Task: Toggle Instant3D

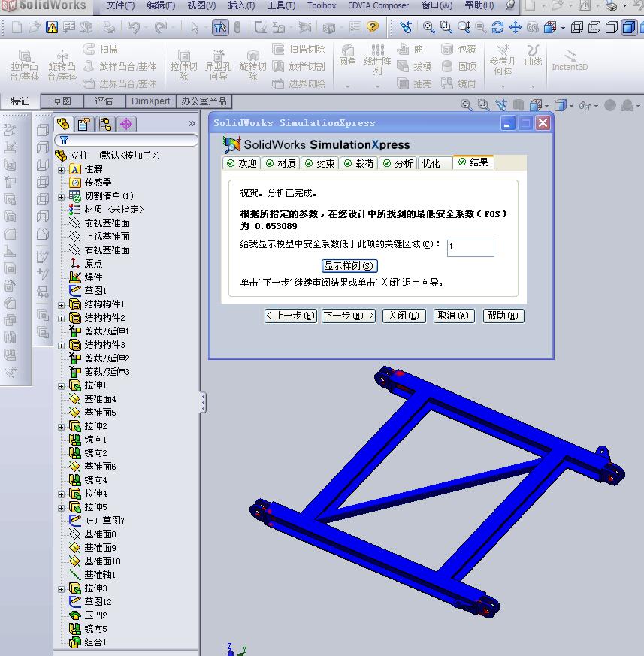Action: point(570,61)
